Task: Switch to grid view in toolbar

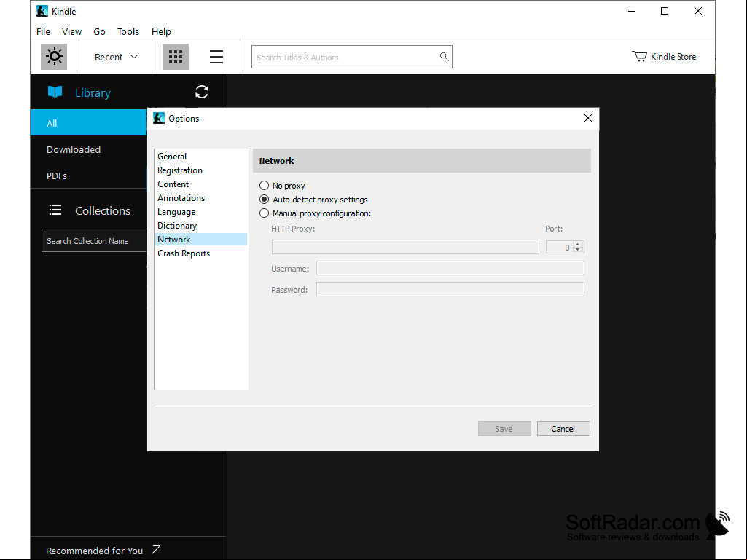Action: point(176,57)
